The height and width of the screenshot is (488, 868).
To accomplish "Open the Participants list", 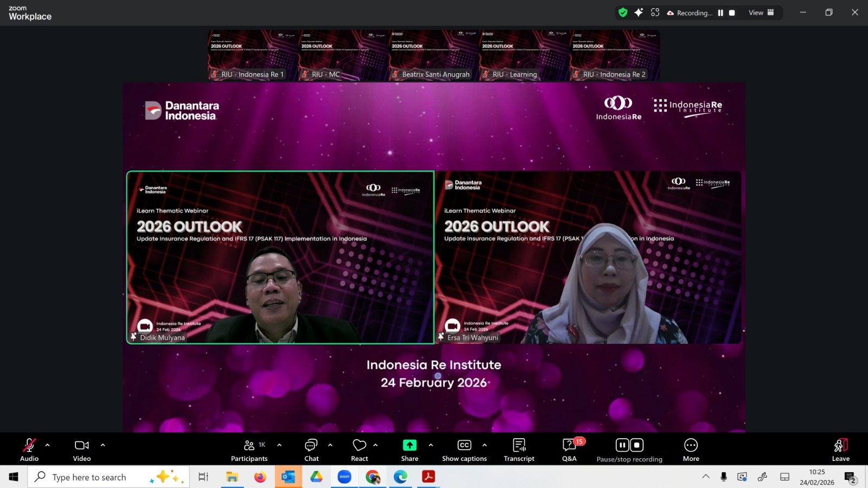I will 249,450.
